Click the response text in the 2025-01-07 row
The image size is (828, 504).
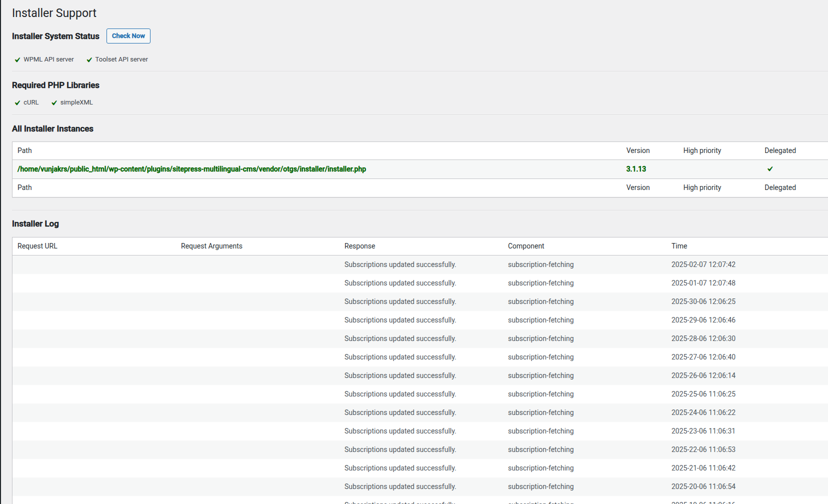[400, 283]
